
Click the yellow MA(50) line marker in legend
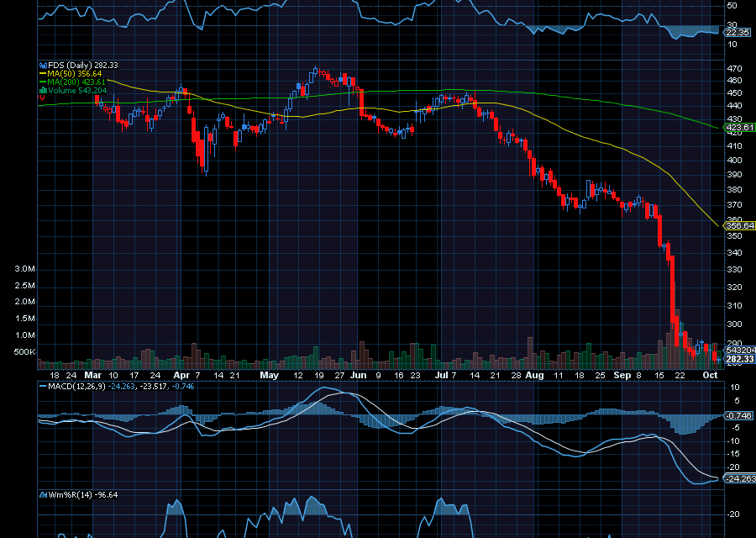(42, 73)
